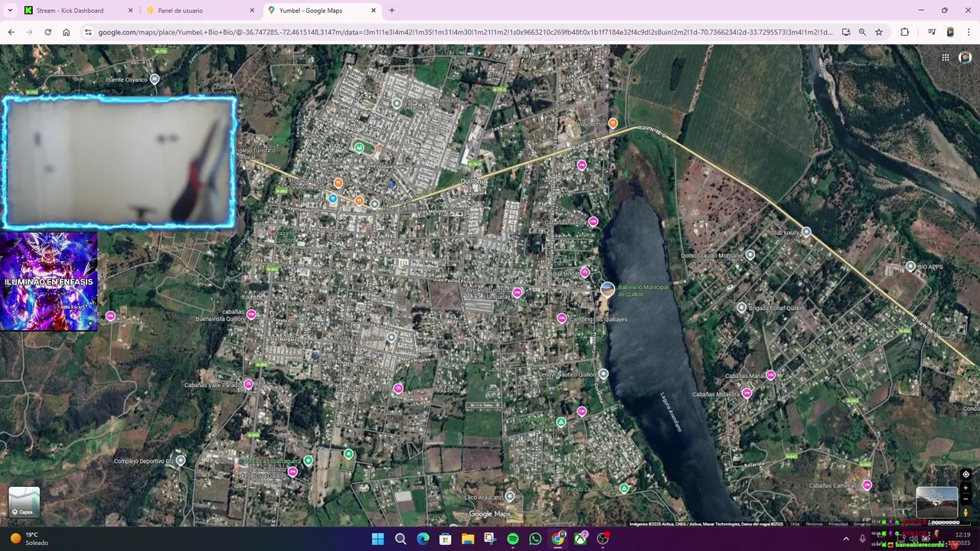Image resolution: width=980 pixels, height=551 pixels.
Task: Select the Domo Claudio Monsalve marker
Action: tap(750, 255)
